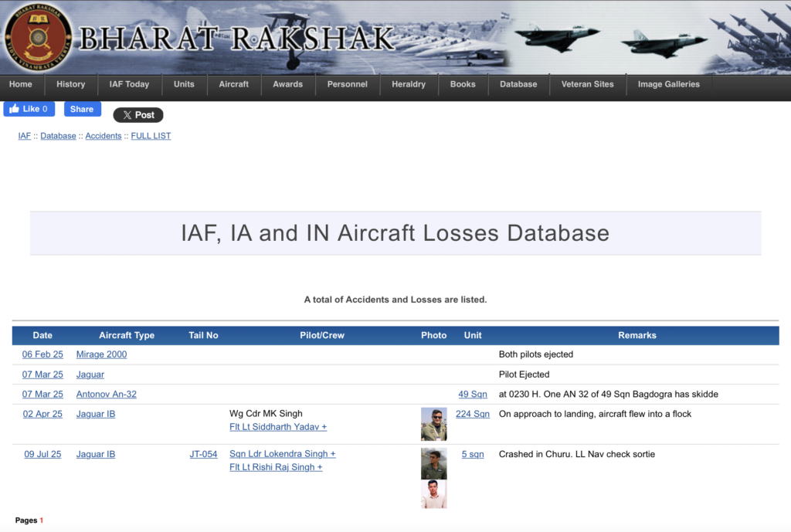Click the 'A total of Accidents and Losses' text
Viewport: 791px width, 532px height.
coord(395,300)
